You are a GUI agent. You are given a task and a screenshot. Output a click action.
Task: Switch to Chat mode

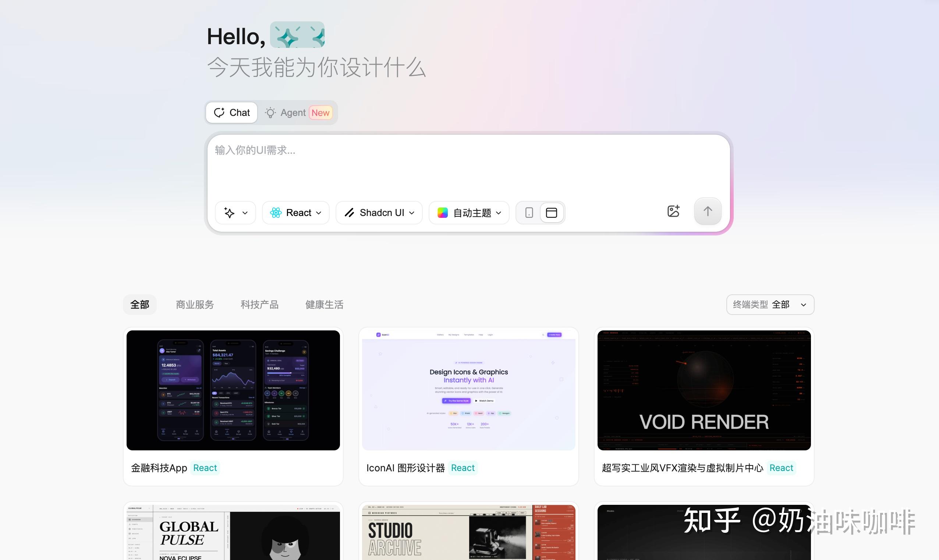[x=232, y=113]
